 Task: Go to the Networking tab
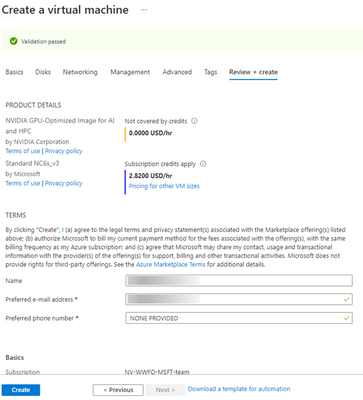80,72
